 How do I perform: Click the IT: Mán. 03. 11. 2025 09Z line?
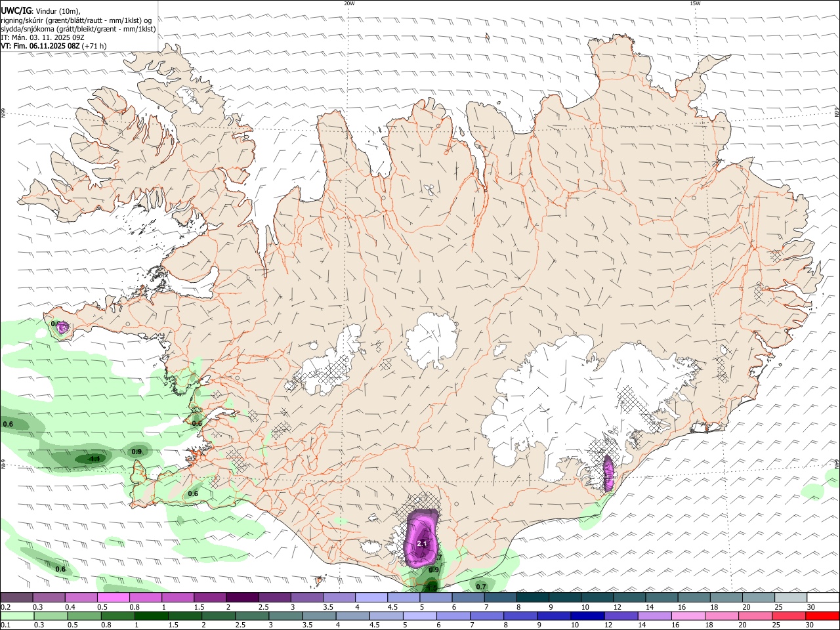43,37
